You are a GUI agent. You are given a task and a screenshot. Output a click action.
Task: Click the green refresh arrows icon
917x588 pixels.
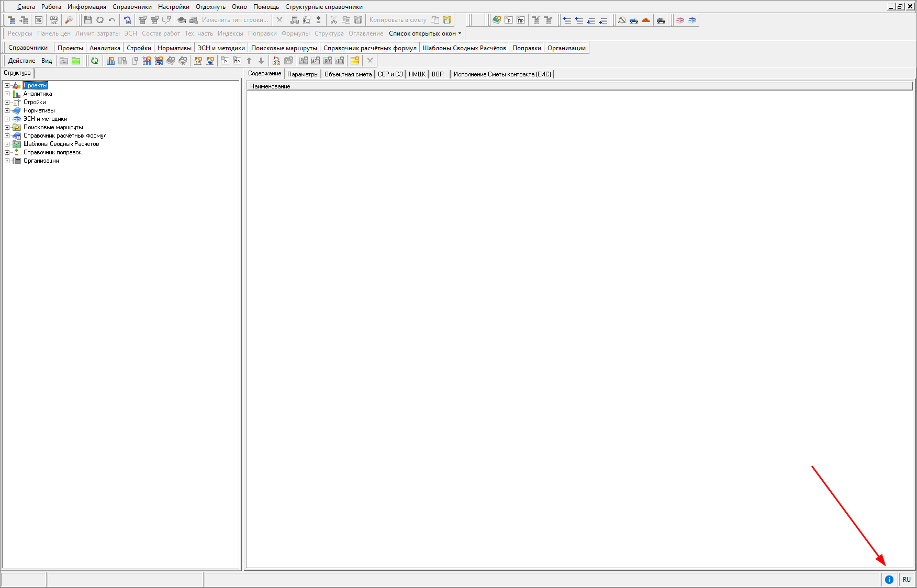95,61
